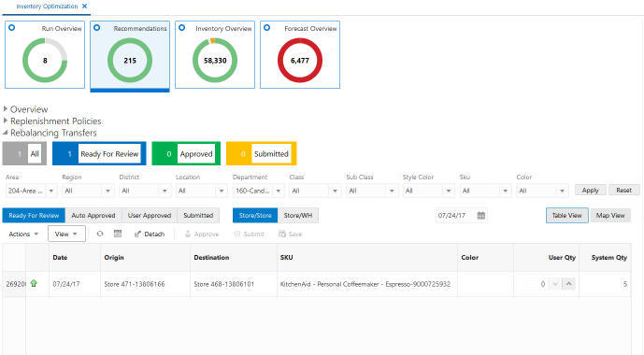Select the Run Overview radio button
Image resolution: width=644 pixels, height=355 pixels.
tap(12, 27)
